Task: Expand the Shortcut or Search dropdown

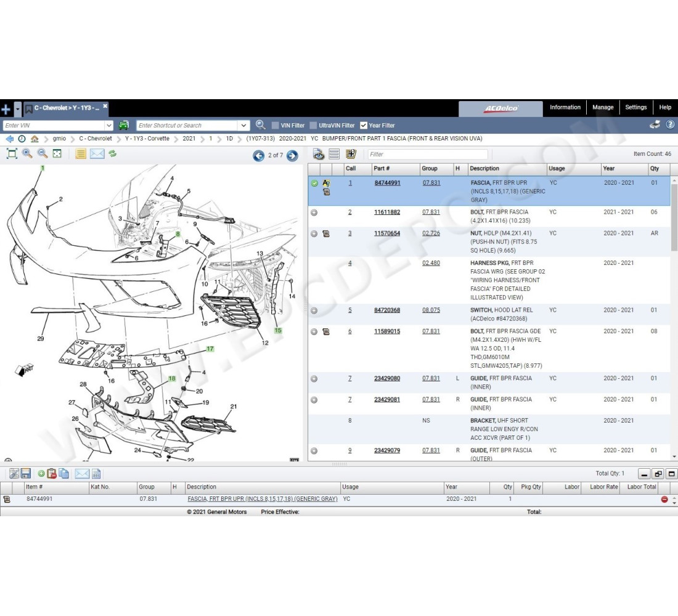Action: pyautogui.click(x=244, y=126)
